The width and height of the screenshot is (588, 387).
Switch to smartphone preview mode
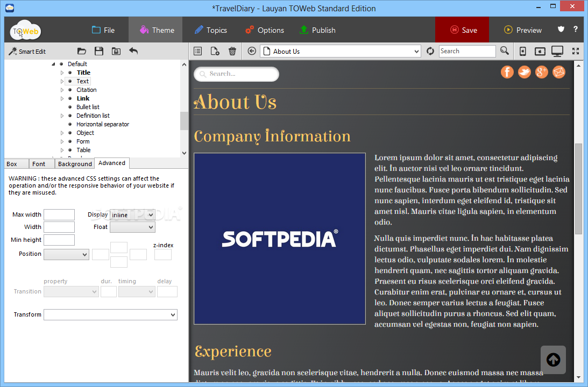(x=523, y=51)
